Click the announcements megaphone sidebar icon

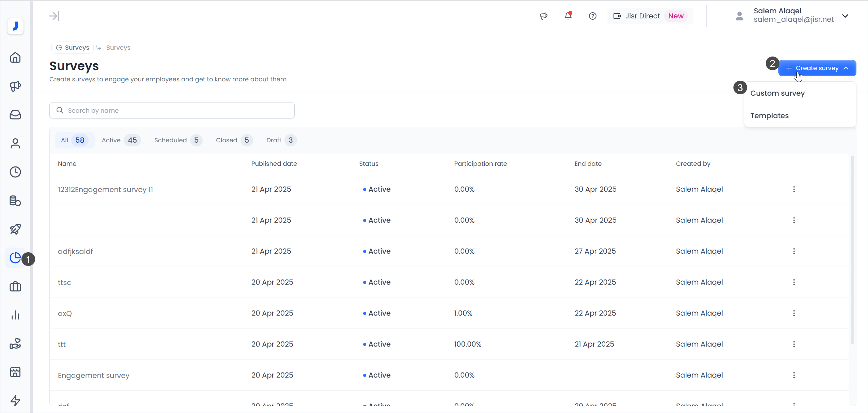(15, 86)
